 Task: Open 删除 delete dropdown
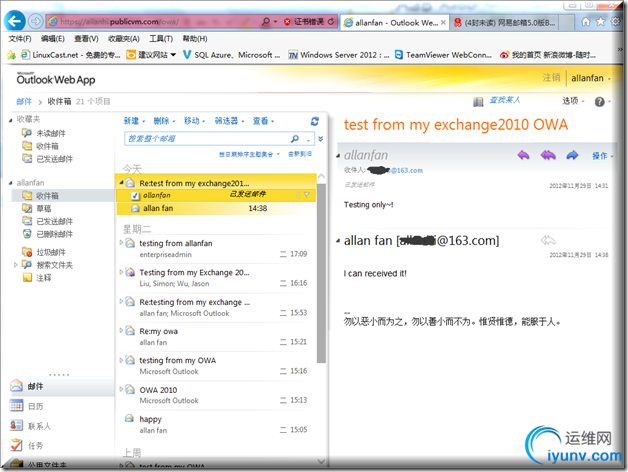tap(164, 121)
